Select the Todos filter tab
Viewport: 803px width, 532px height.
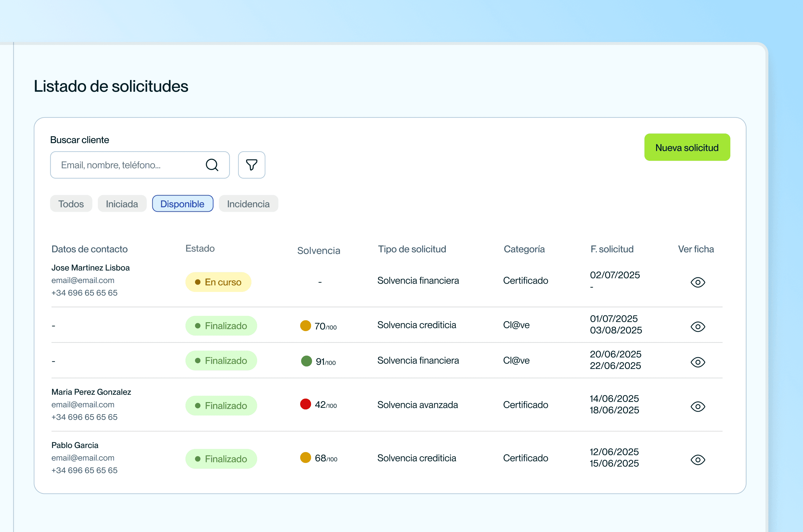71,203
